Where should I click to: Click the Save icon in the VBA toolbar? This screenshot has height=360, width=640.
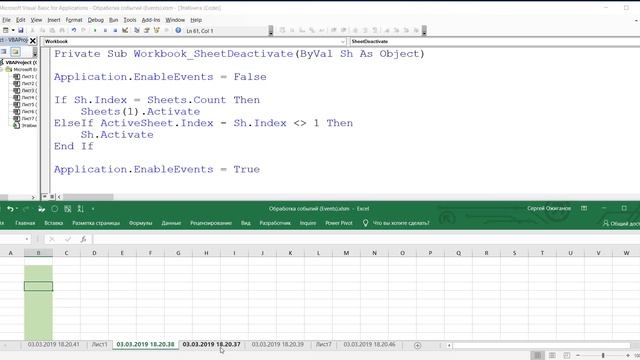pos(21,30)
